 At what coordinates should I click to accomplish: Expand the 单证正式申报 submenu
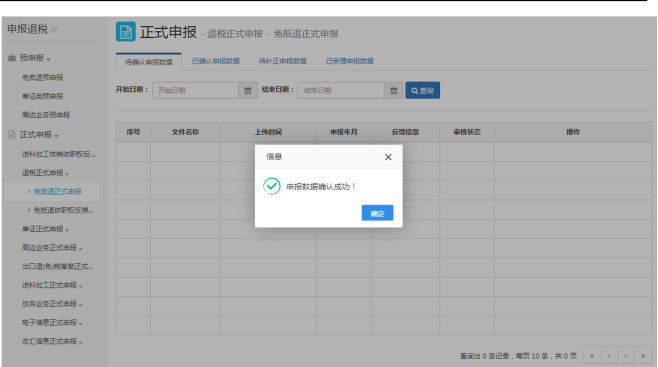pyautogui.click(x=45, y=229)
